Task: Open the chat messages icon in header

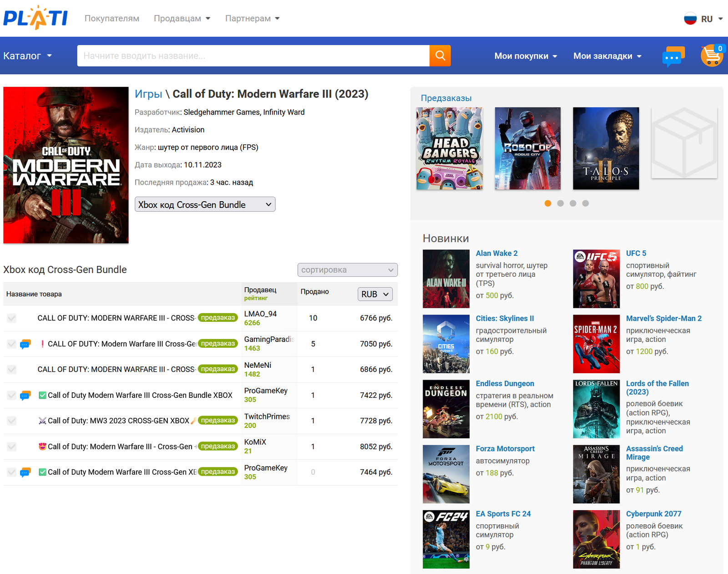Action: point(673,56)
